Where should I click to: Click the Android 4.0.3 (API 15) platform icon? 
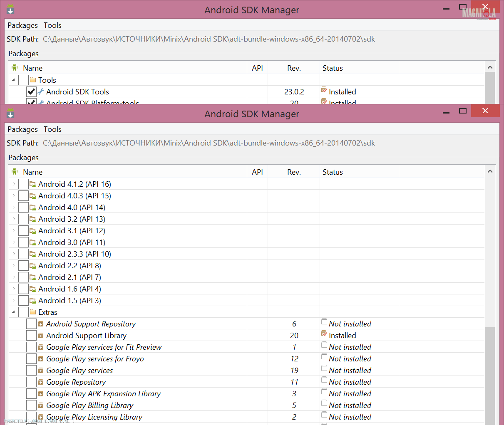(33, 196)
